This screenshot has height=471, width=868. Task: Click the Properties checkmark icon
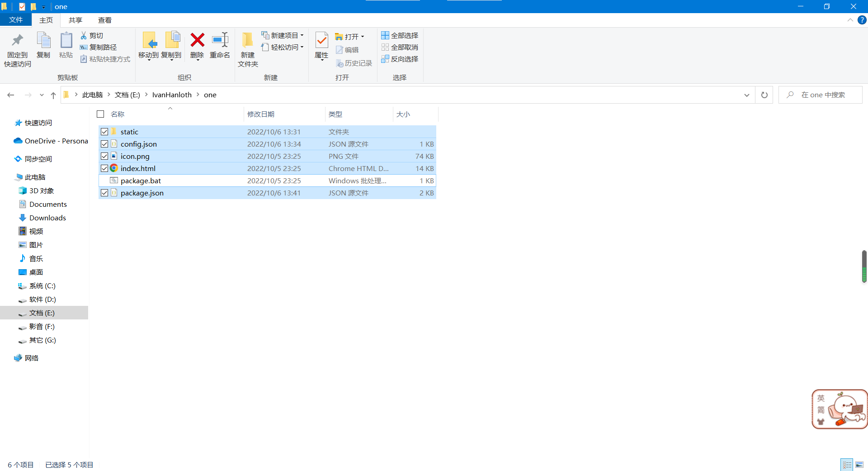pyautogui.click(x=321, y=41)
